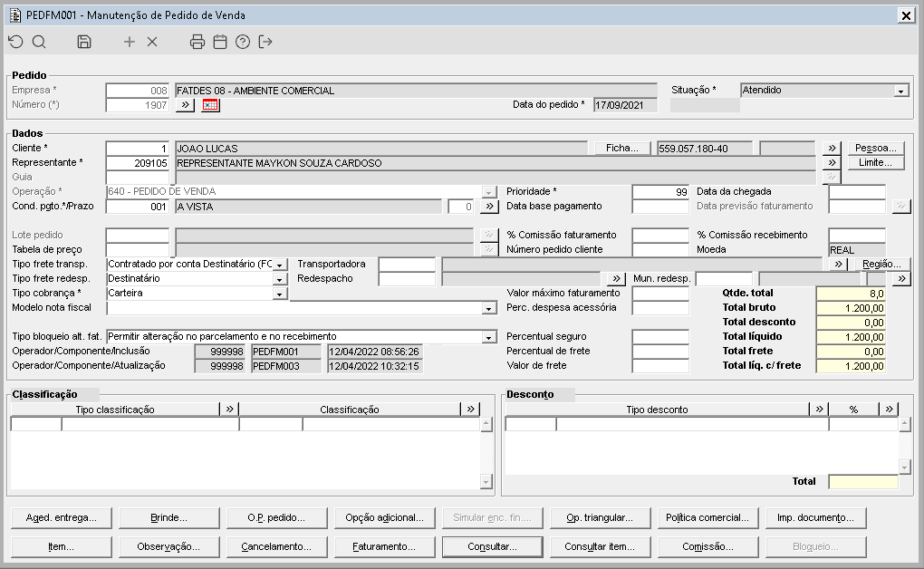Open Tipo bloqueio alt. fat. dropdown
The image size is (924, 569).
click(489, 337)
